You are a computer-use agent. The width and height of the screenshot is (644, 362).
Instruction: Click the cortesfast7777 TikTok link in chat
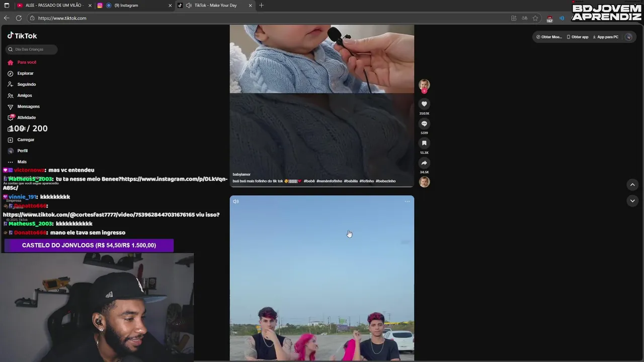(99, 215)
